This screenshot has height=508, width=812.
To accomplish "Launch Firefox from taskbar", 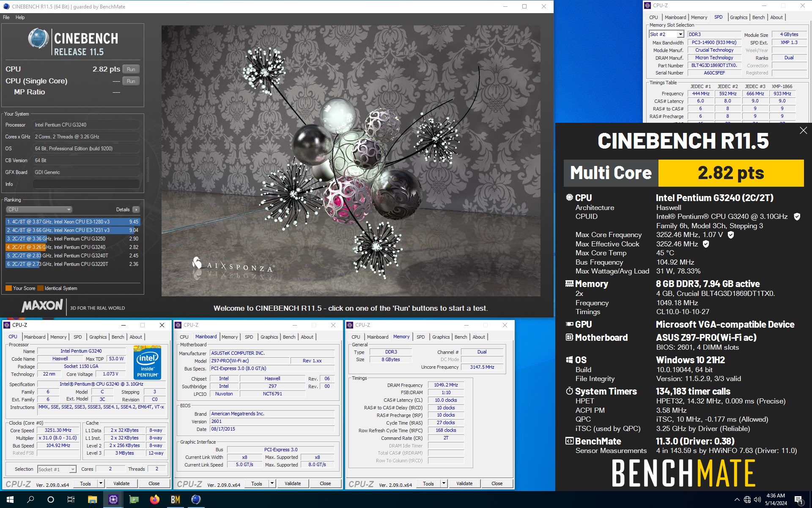I will tap(154, 500).
